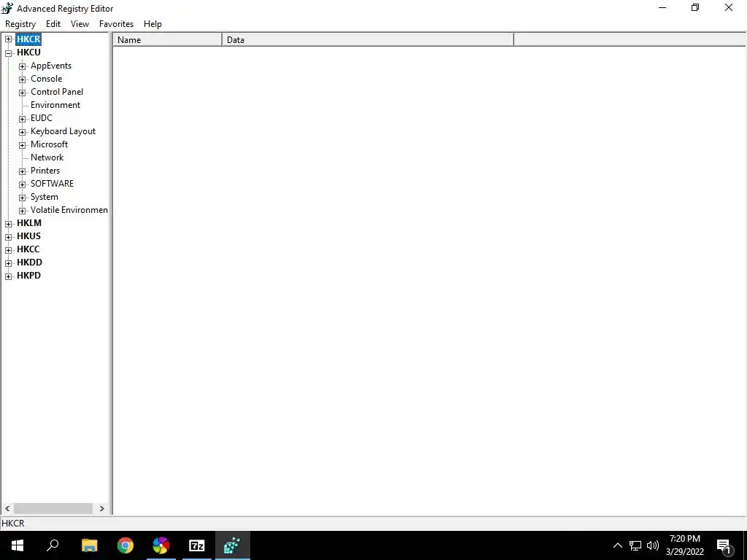The width and height of the screenshot is (747, 560).
Task: Open the Registry menu
Action: point(20,24)
